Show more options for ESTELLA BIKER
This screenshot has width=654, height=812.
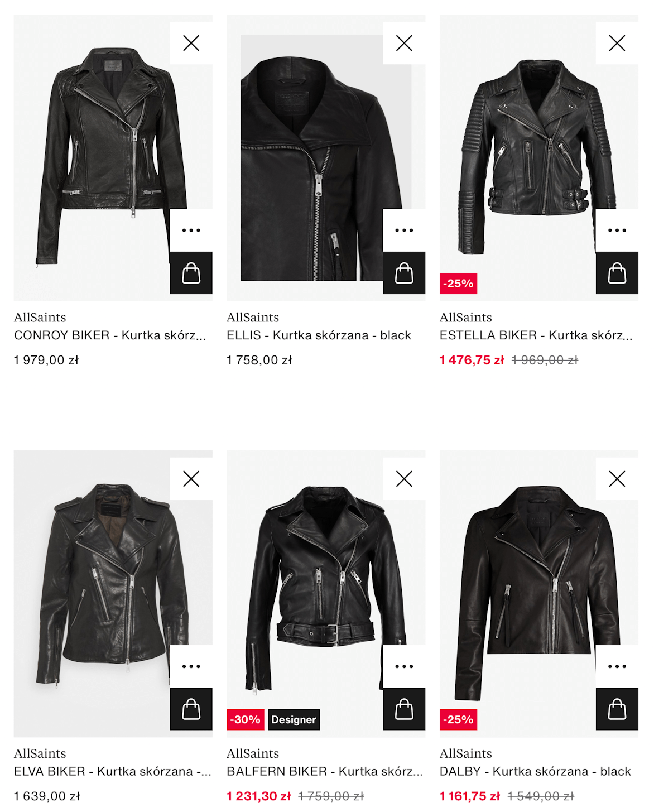[617, 230]
